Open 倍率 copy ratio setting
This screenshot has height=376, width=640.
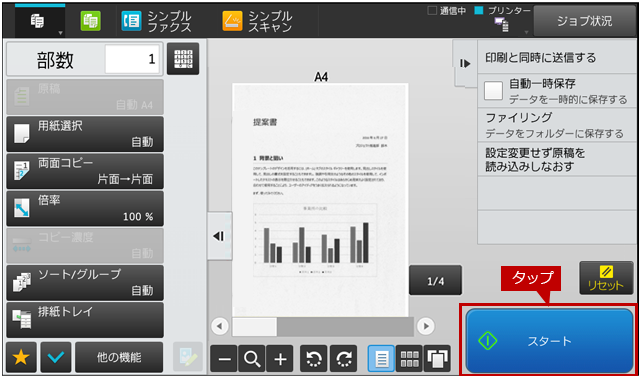[85, 208]
